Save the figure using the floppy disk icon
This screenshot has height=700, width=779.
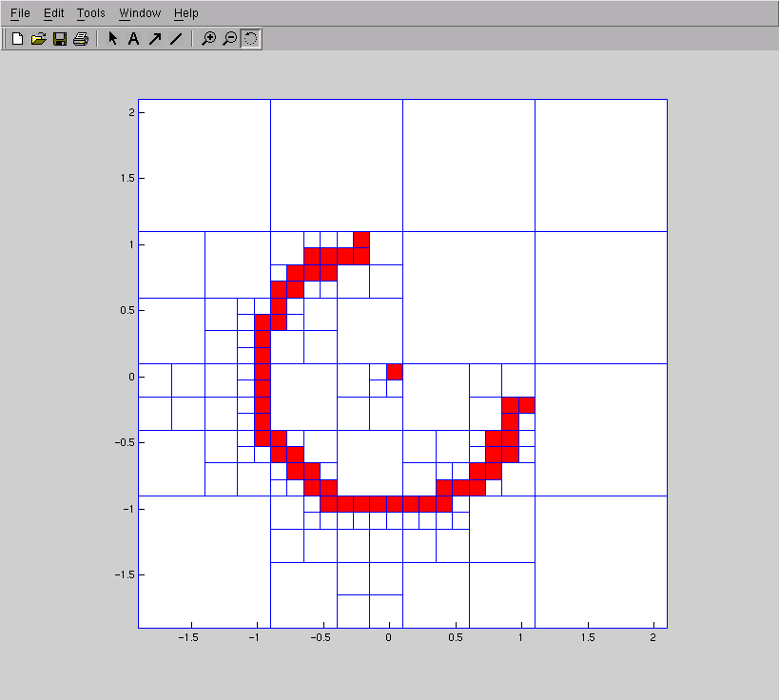(x=59, y=39)
